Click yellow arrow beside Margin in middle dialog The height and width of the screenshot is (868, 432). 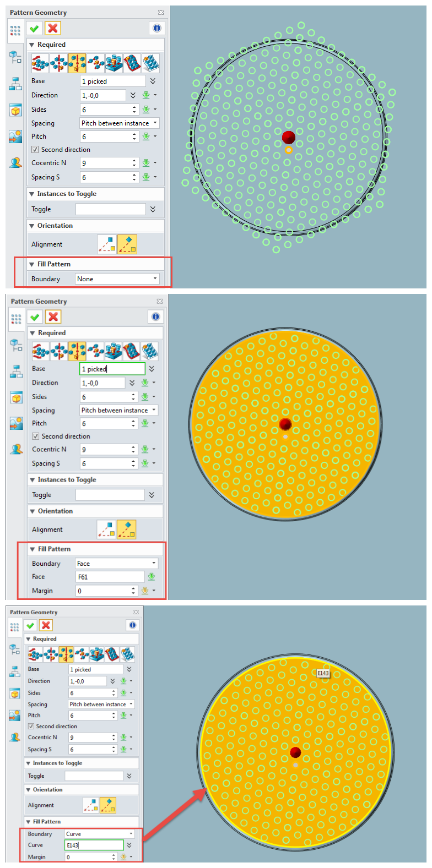click(x=145, y=591)
